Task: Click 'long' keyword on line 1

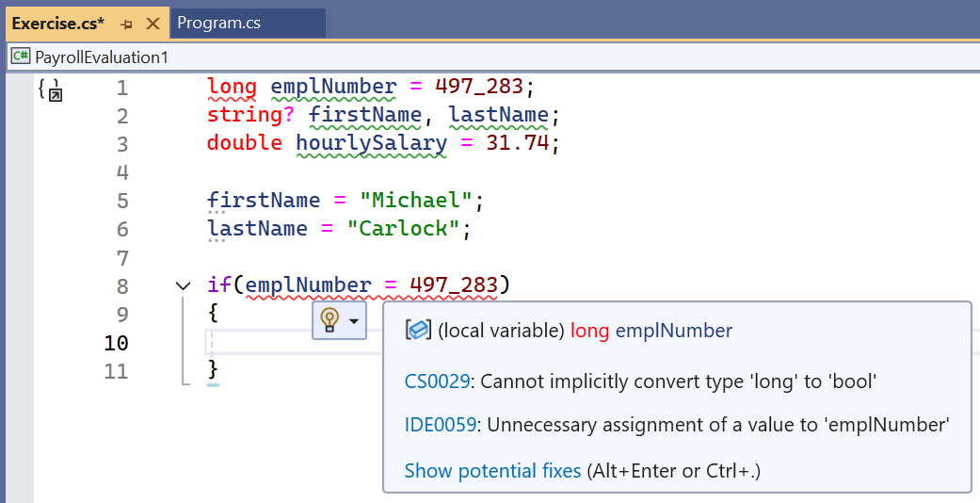Action: coord(232,87)
